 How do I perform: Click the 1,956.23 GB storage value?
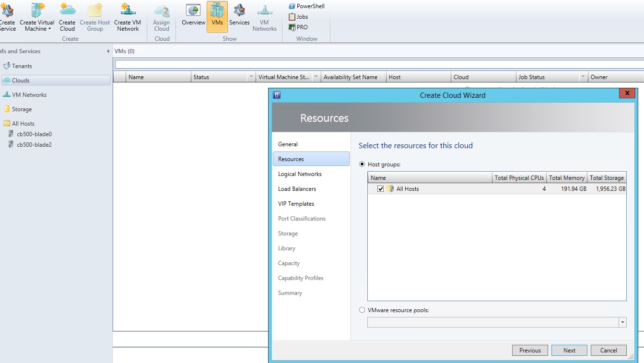[610, 189]
